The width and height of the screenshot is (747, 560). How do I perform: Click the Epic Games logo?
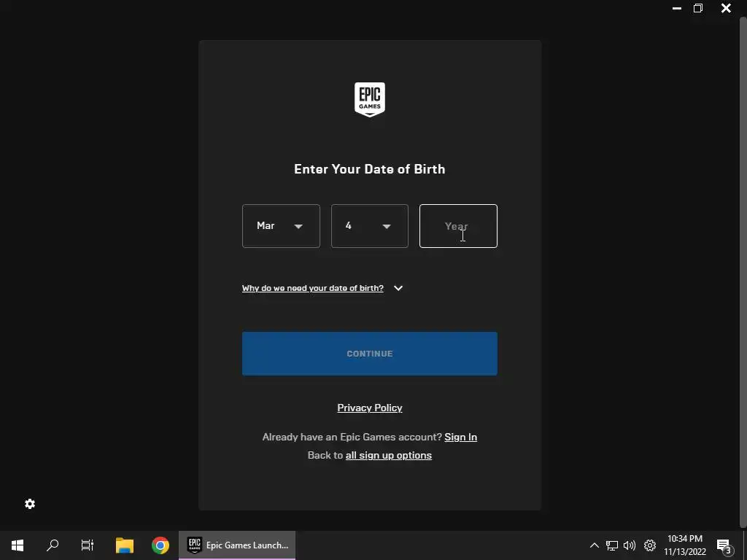pos(370,99)
